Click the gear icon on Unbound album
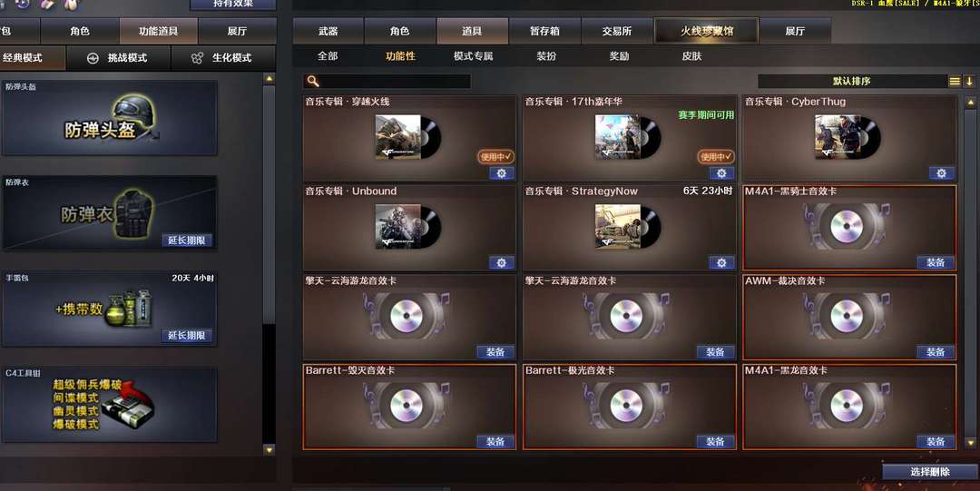This screenshot has width=980, height=491. tap(501, 262)
